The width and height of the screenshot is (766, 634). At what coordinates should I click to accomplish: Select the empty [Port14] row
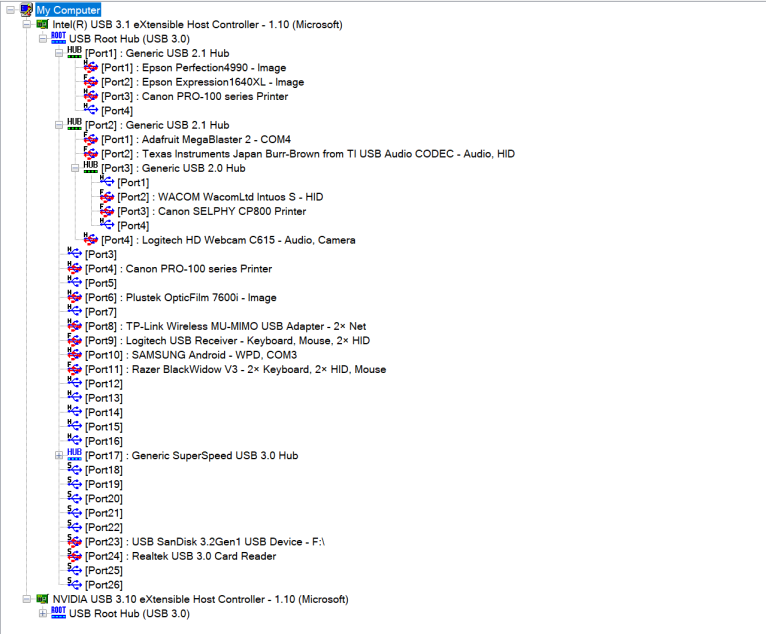point(104,412)
